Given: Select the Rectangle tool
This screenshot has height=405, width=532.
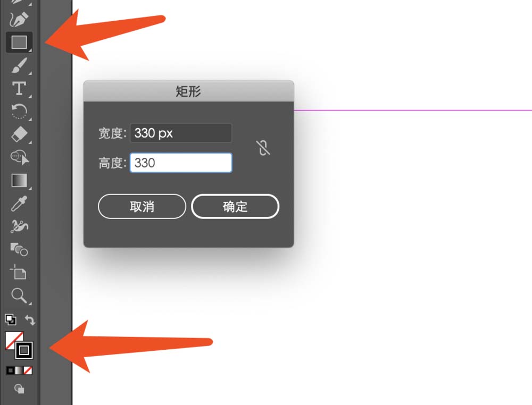Looking at the screenshot, I should [x=19, y=43].
